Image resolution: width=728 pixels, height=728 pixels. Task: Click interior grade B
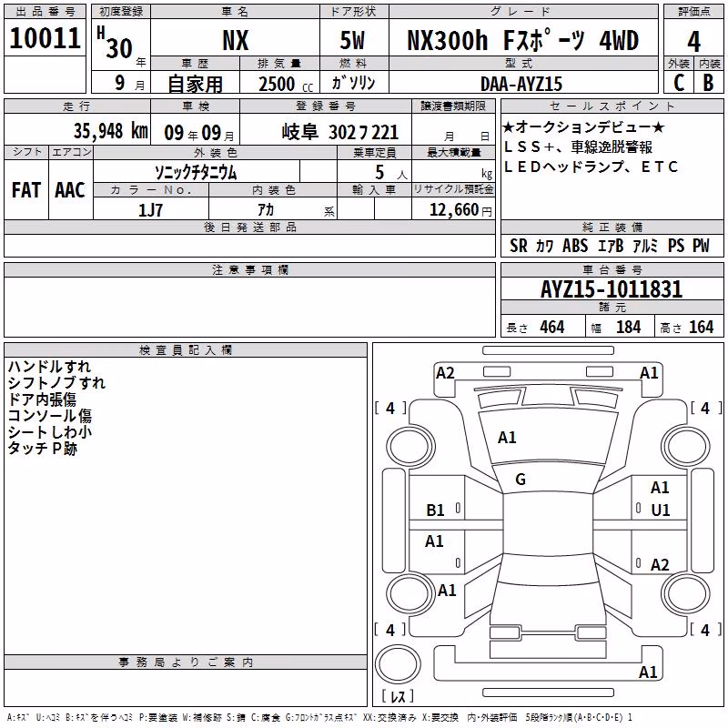pos(708,83)
